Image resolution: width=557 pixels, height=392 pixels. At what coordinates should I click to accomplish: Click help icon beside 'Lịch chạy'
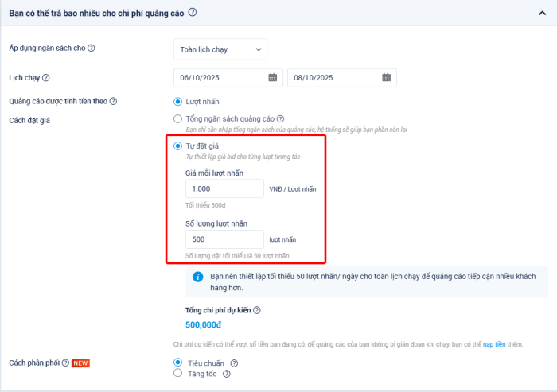click(x=45, y=77)
